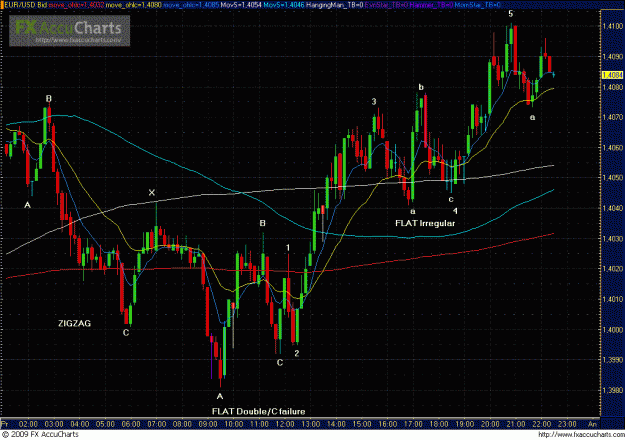Click the 22:00 time axis label
This screenshot has width=625, height=440.
(541, 424)
